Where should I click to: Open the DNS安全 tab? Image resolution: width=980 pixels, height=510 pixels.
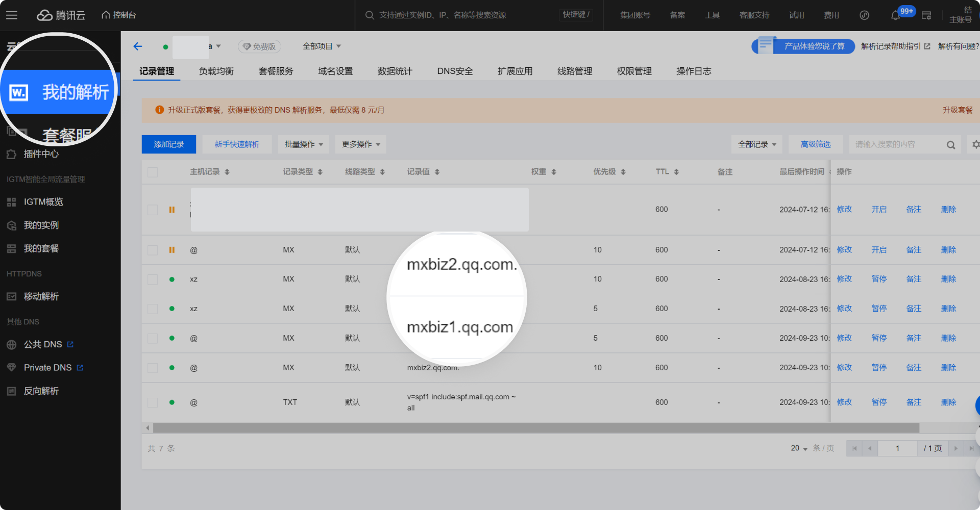455,71
